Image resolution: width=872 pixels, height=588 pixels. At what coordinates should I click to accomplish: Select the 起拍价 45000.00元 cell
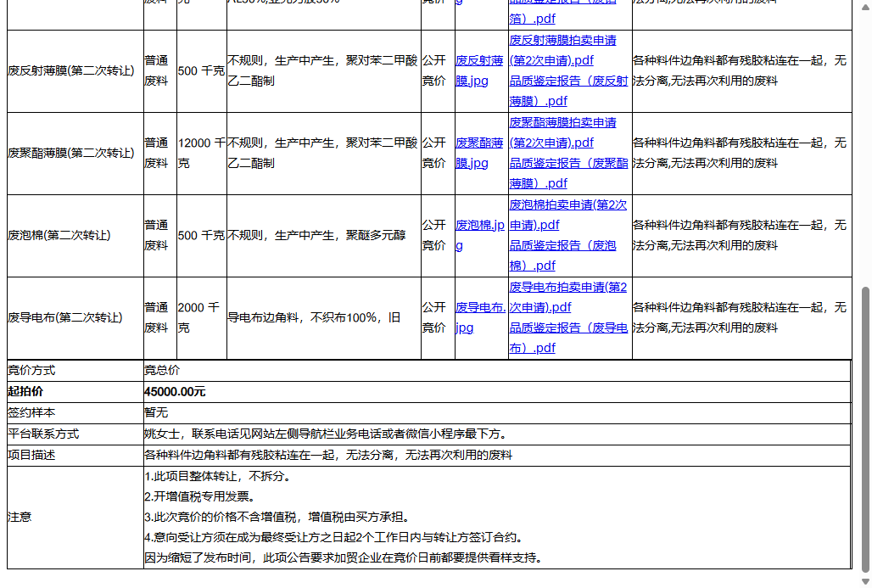click(181, 392)
